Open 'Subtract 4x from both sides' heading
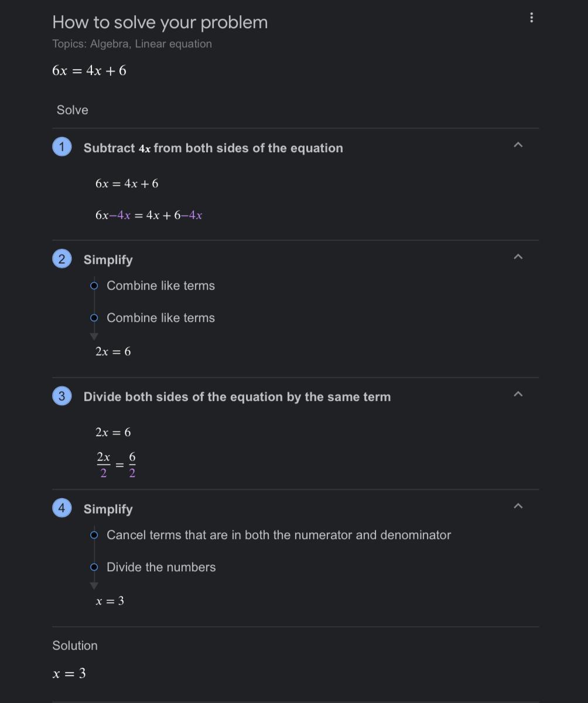 point(213,148)
